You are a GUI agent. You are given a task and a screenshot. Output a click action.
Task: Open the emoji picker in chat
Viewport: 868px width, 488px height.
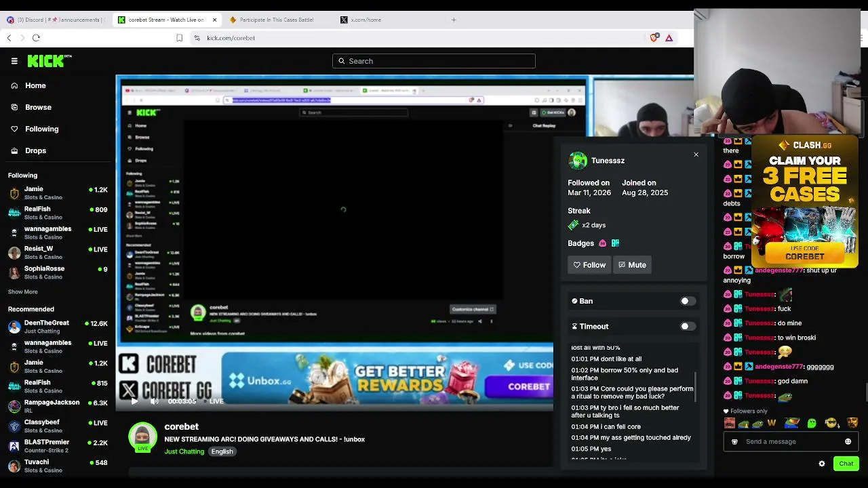click(x=848, y=441)
